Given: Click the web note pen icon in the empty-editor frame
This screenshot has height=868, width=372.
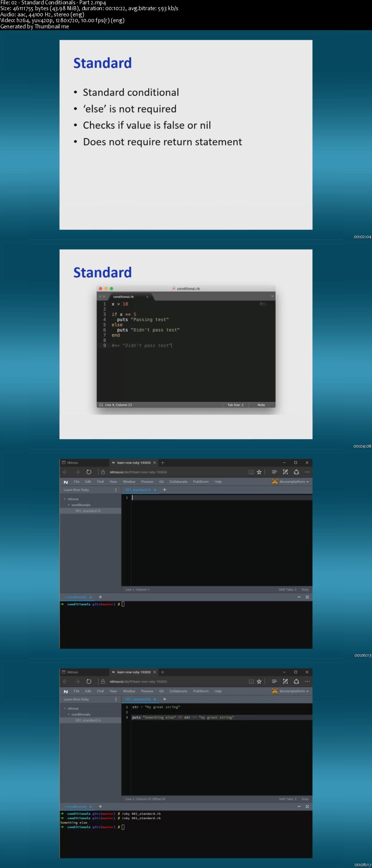Looking at the screenshot, I should pos(285,472).
